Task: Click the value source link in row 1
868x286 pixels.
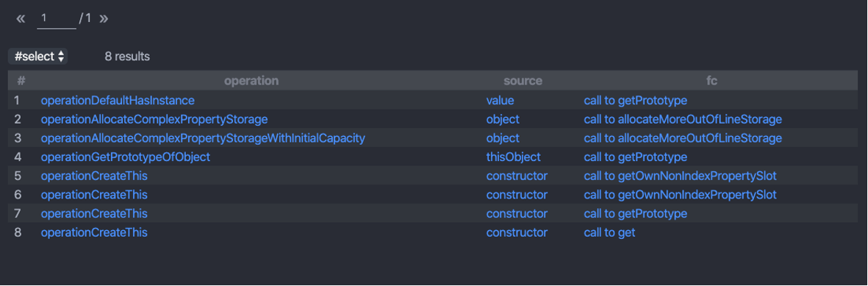Action: pyautogui.click(x=501, y=100)
